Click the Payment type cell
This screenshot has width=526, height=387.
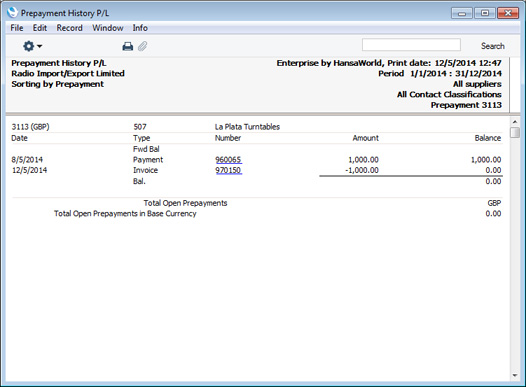pos(148,160)
